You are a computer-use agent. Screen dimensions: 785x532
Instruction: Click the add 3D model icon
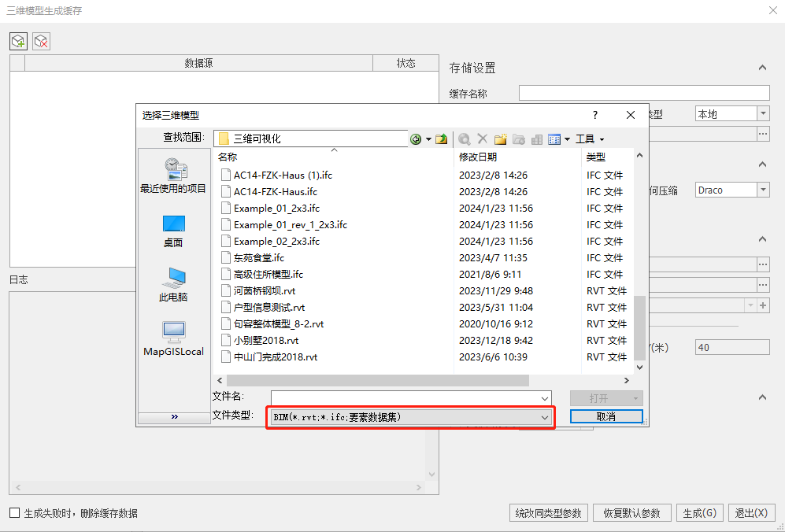point(18,41)
